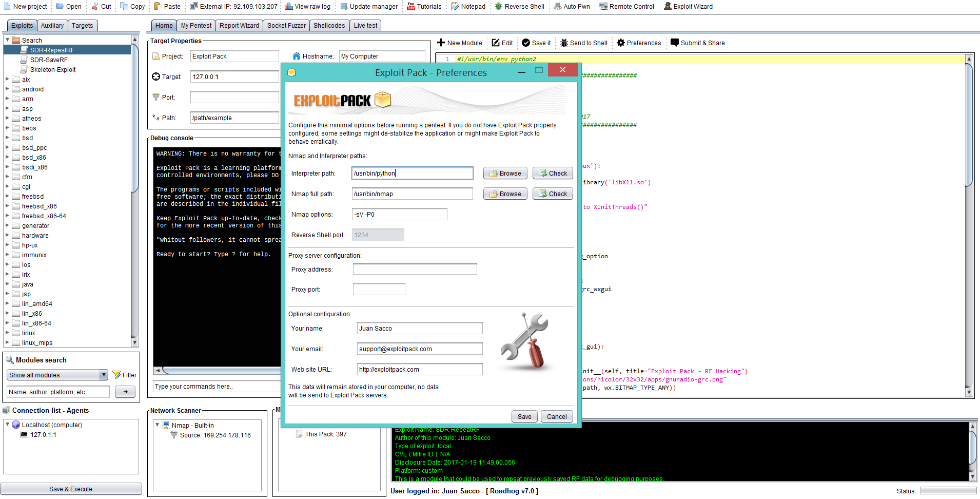Viewport: 980px width, 499px height.
Task: Collapse Nmap - Built-in node
Action: (157, 425)
